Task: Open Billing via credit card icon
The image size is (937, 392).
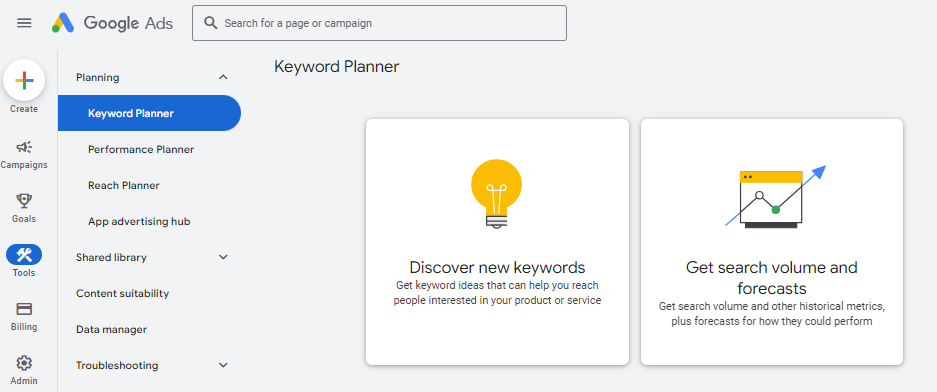Action: (24, 309)
